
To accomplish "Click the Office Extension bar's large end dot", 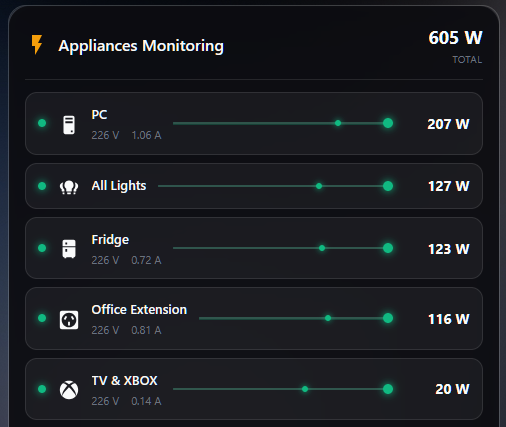I will click(388, 318).
